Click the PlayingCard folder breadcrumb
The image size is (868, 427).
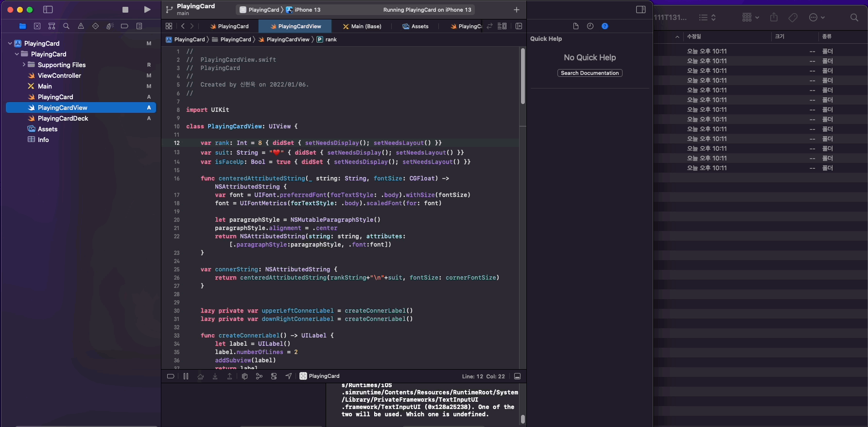(232, 39)
